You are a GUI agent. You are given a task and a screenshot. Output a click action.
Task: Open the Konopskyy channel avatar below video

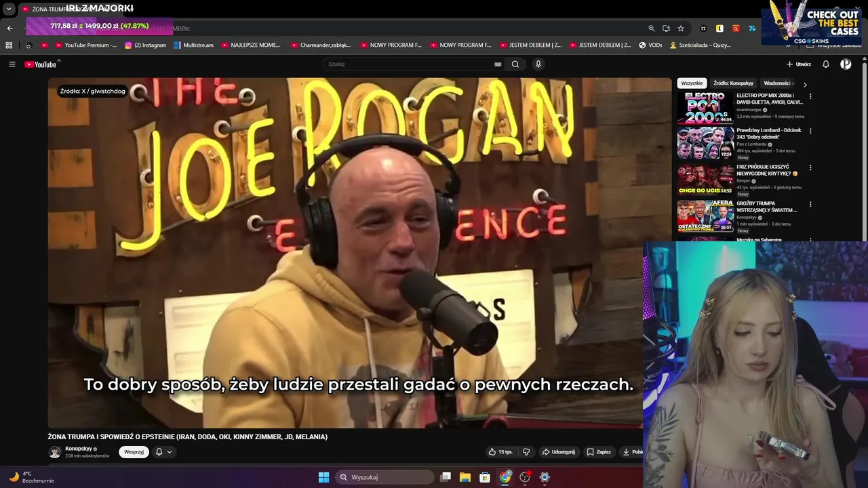[54, 452]
